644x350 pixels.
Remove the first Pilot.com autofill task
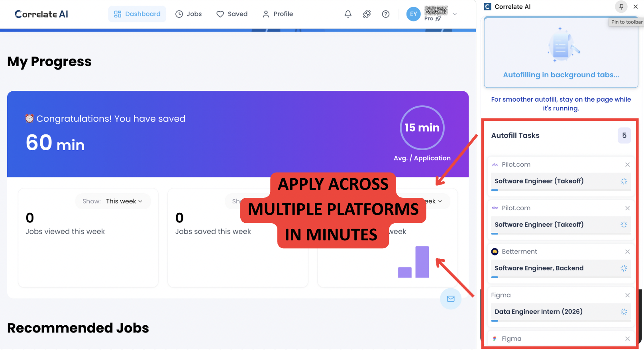coord(627,165)
